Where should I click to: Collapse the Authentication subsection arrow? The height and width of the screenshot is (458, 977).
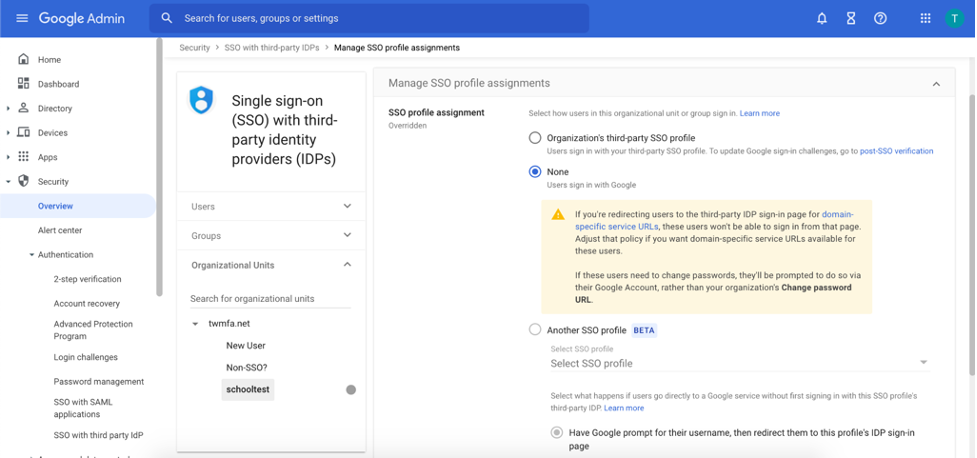click(x=32, y=255)
